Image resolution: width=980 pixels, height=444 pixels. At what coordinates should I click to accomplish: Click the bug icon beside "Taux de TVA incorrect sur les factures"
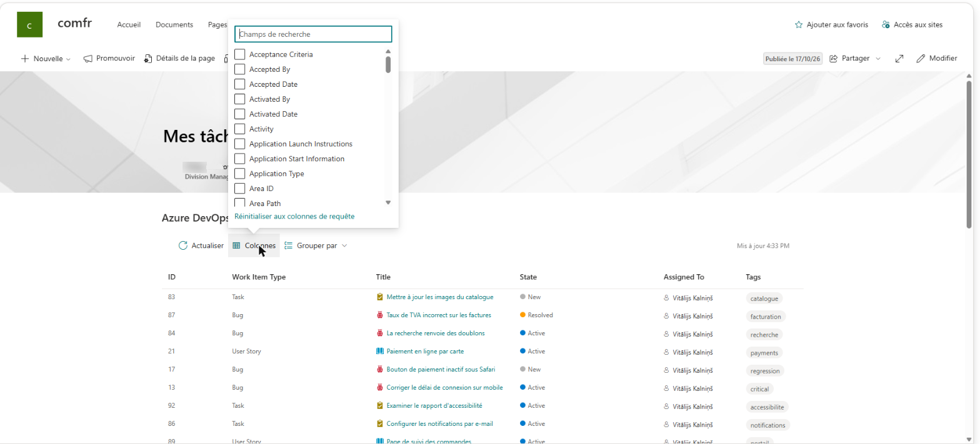[x=379, y=315]
